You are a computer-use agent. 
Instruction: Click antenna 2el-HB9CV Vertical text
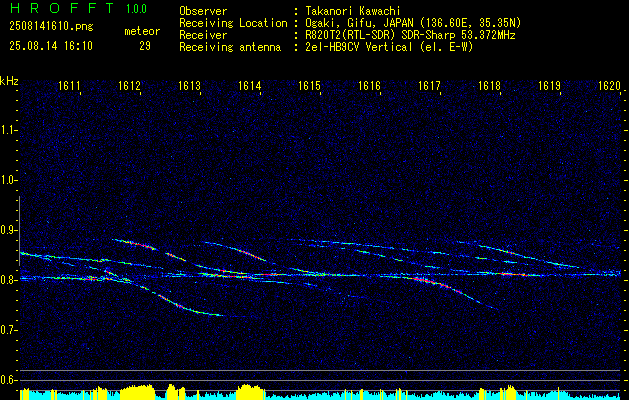[x=389, y=47]
